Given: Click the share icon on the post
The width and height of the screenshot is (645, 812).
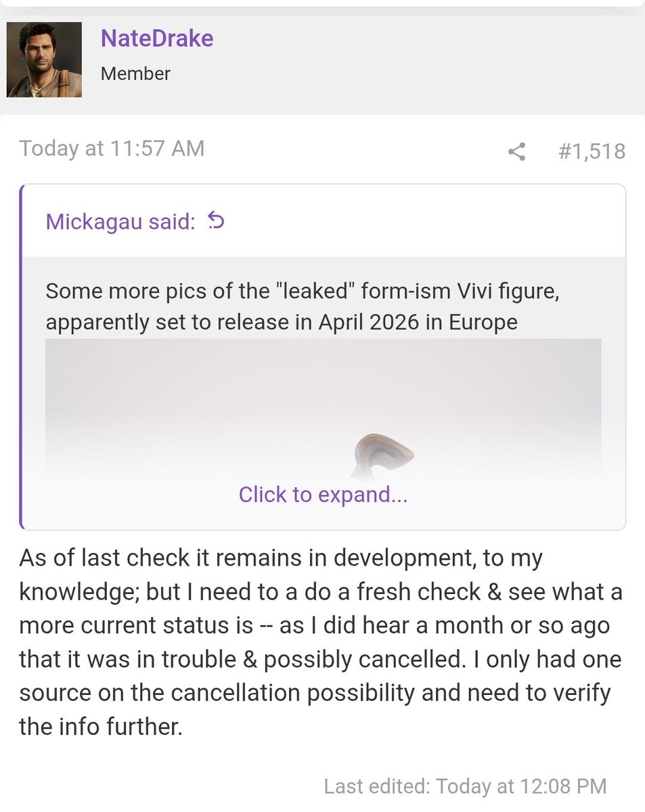Looking at the screenshot, I should pos(516,151).
